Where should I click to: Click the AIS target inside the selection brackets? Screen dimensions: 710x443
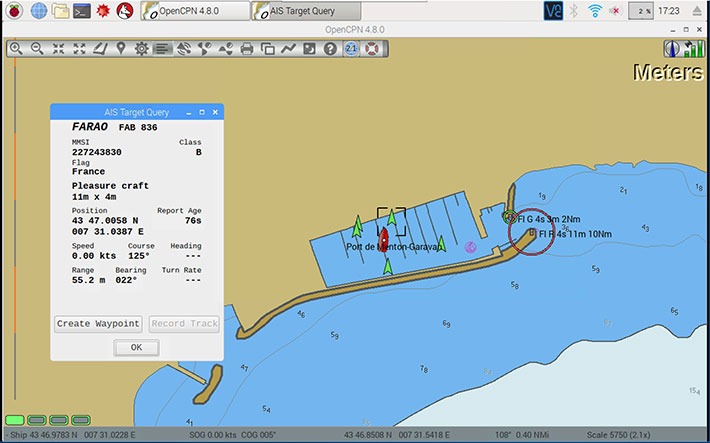392,219
